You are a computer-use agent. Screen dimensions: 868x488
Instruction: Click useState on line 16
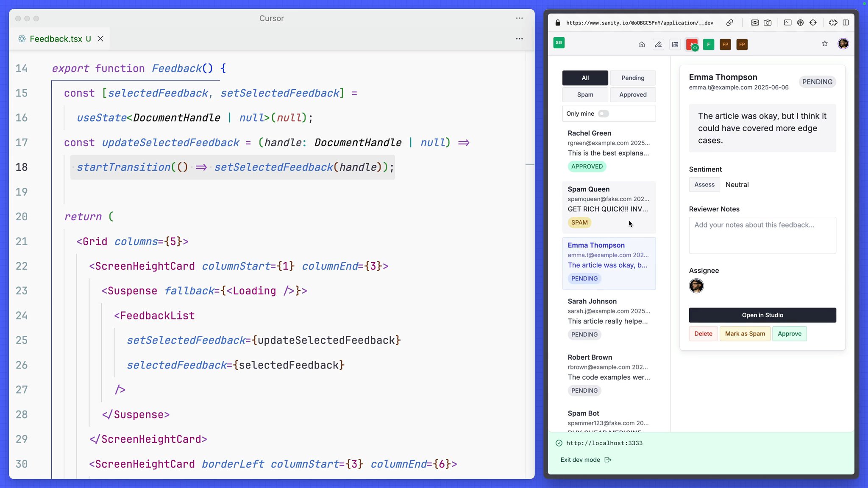(x=102, y=118)
